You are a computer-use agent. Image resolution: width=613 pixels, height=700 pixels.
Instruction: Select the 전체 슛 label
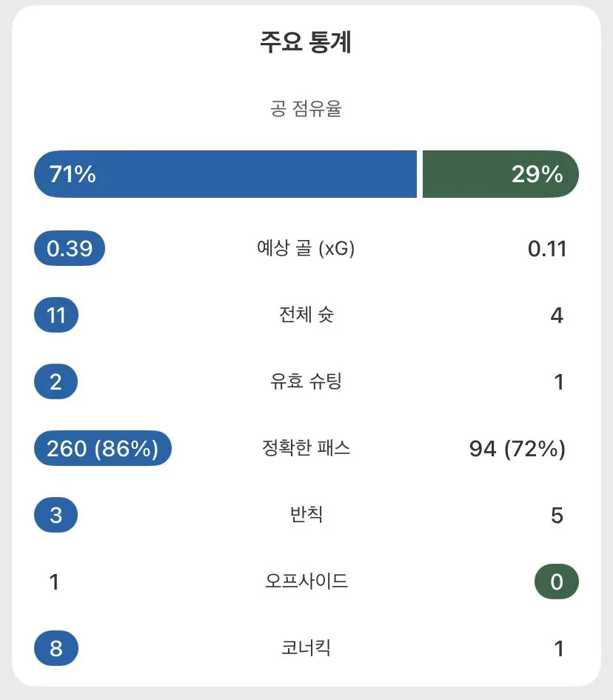click(306, 315)
